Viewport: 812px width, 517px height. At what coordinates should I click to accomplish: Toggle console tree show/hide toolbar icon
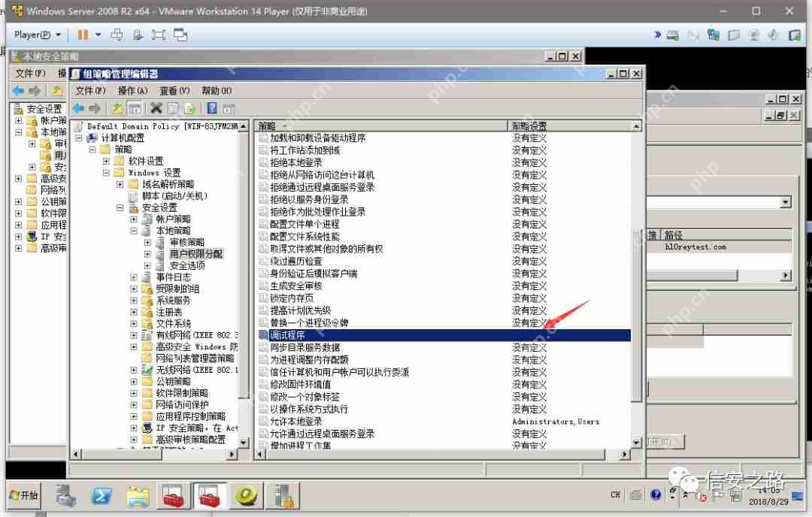click(x=135, y=108)
